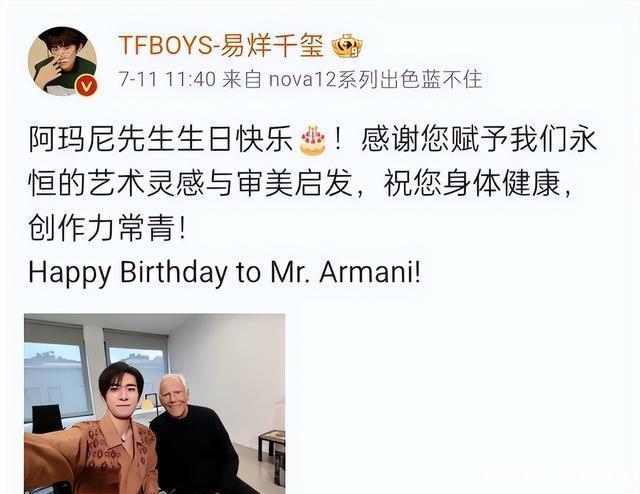This screenshot has height=494, width=640.
Task: Click the window area in the photo
Action: coord(56,376)
